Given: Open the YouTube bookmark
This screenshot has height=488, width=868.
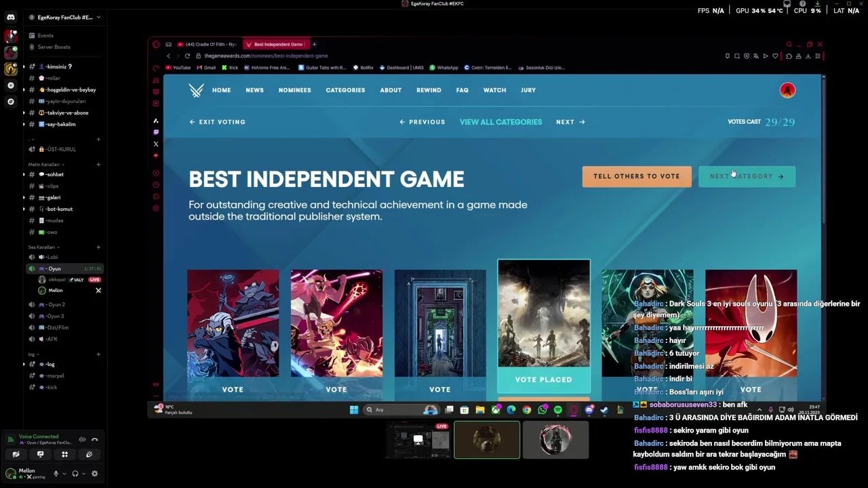Looking at the screenshot, I should click(179, 68).
